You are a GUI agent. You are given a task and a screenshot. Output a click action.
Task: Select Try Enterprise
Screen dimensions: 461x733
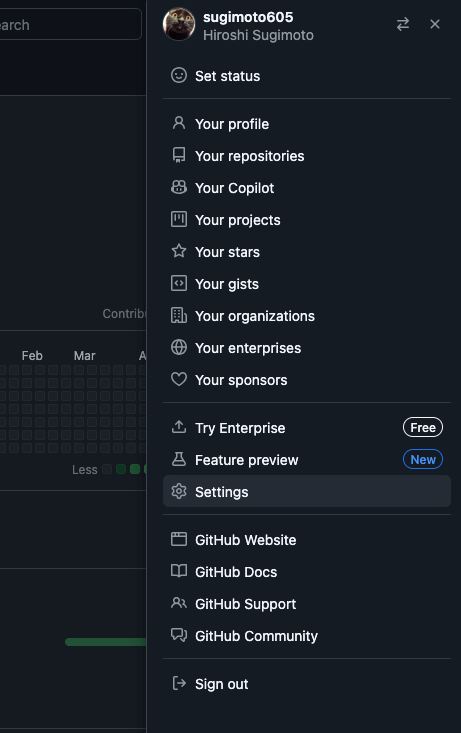(307, 428)
